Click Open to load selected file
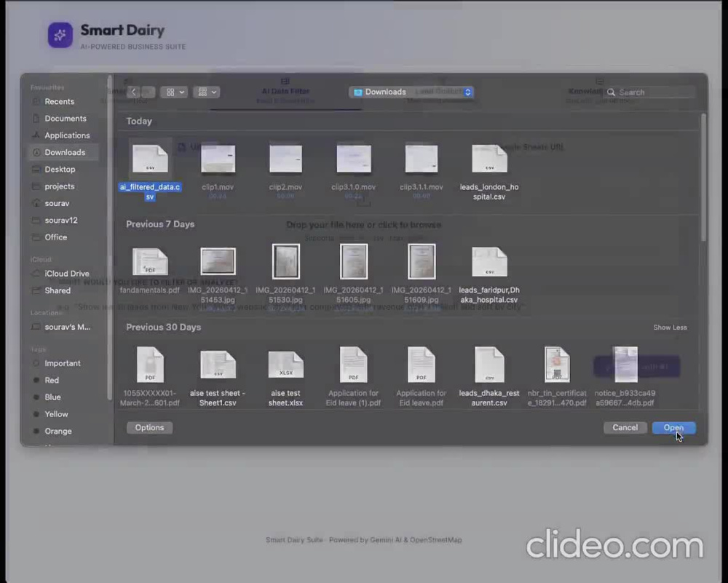 pyautogui.click(x=673, y=427)
